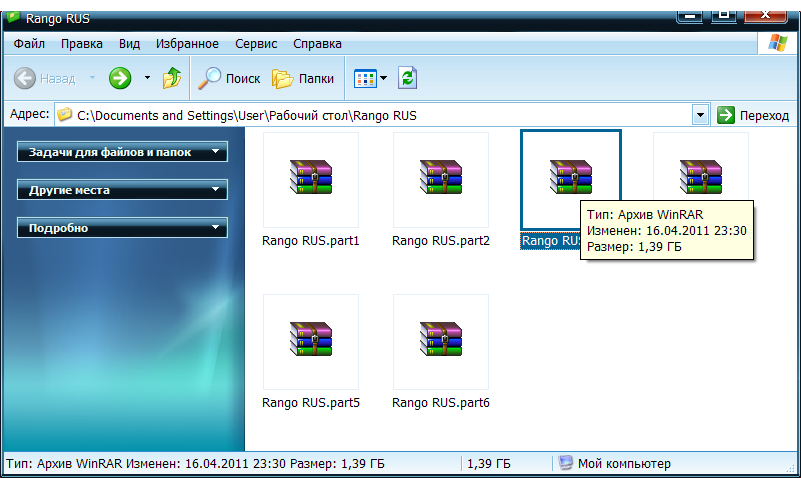Open the Файл menu
Image resolution: width=801 pixels, height=478 pixels.
29,44
